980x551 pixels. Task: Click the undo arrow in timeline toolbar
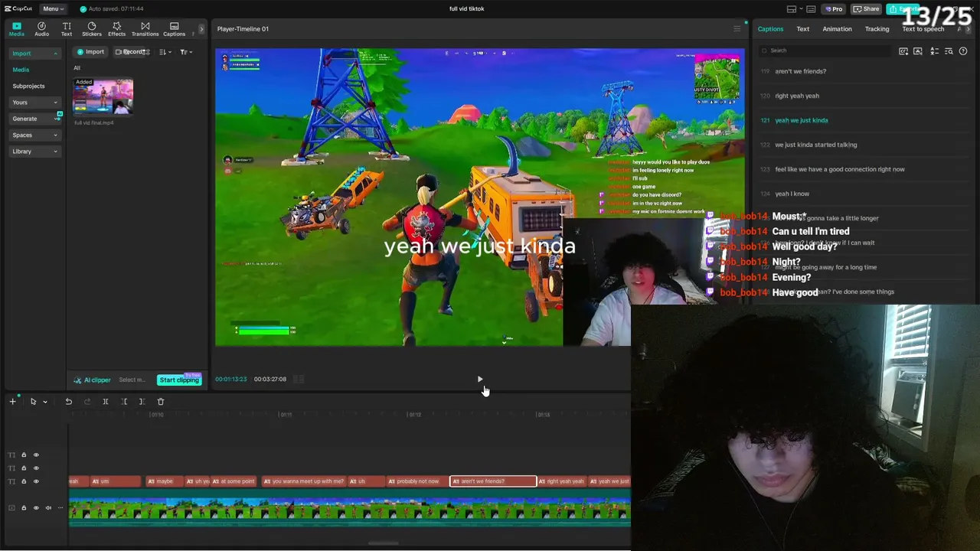tap(68, 402)
